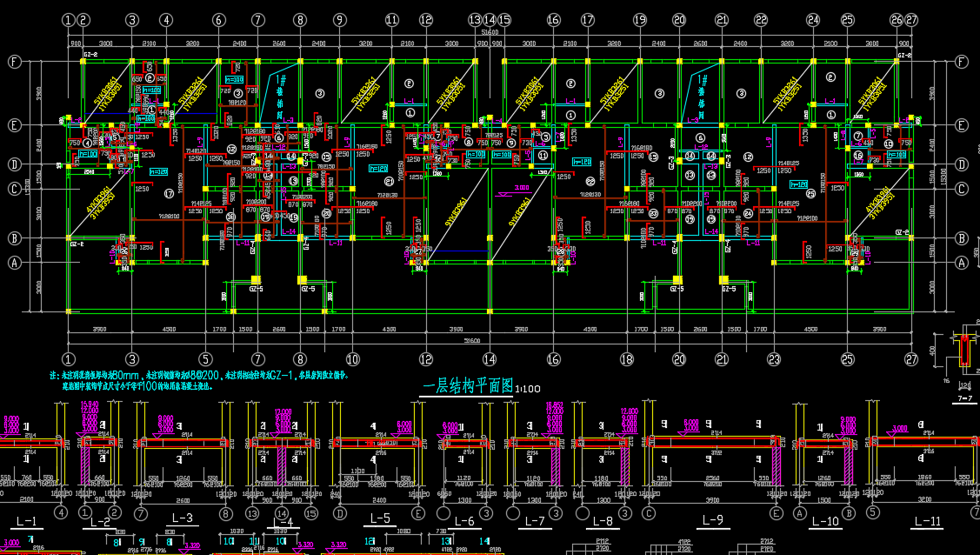Click axis C bubble on the plan's left side
The height and width of the screenshot is (555, 980).
[15, 188]
